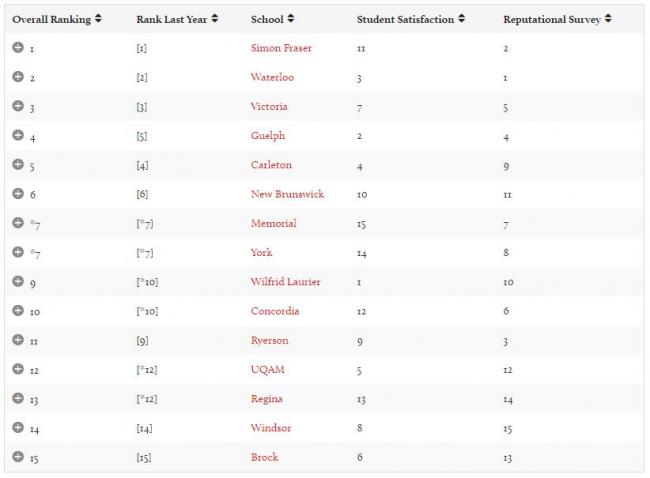
Task: Visit the Concordia school link
Action: point(275,311)
